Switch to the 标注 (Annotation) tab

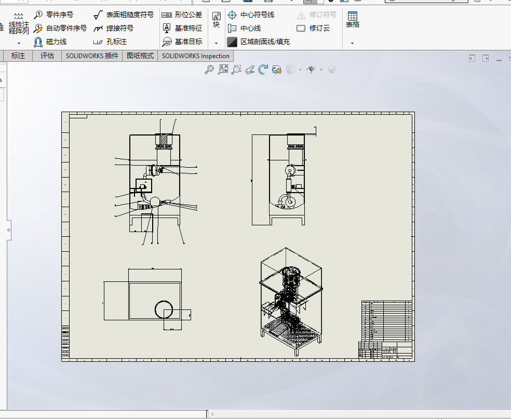click(18, 56)
